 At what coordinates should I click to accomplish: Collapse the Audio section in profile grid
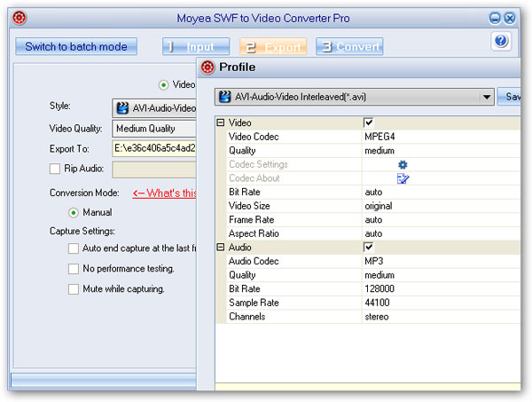(x=221, y=248)
